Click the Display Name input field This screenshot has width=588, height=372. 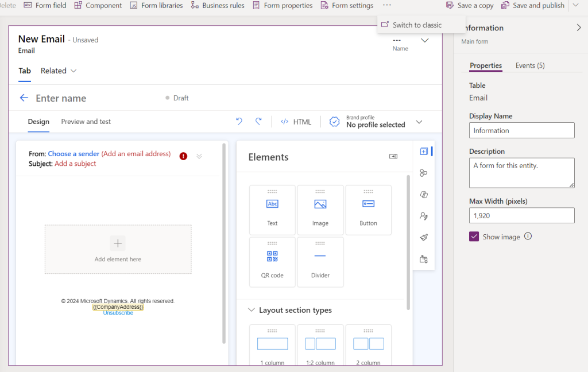click(521, 130)
